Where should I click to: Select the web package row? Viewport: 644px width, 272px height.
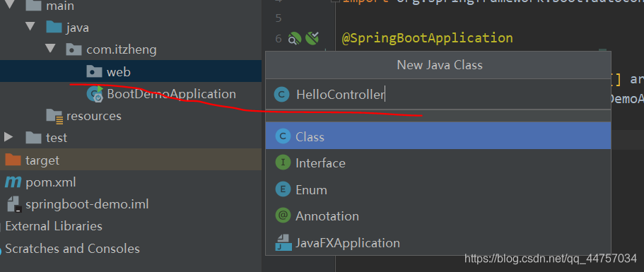click(131, 71)
